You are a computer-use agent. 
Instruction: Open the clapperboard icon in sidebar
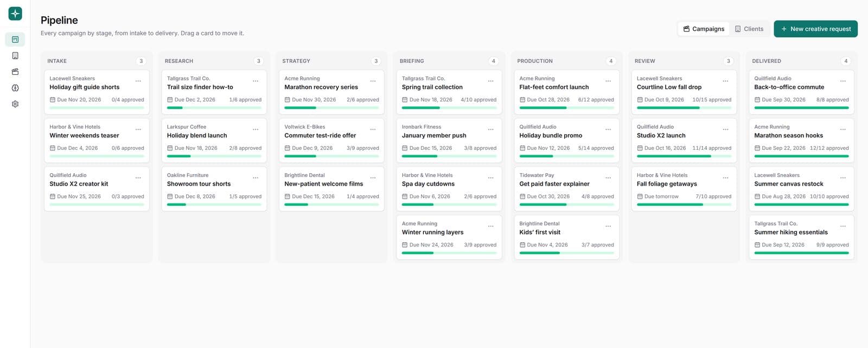pos(15,72)
